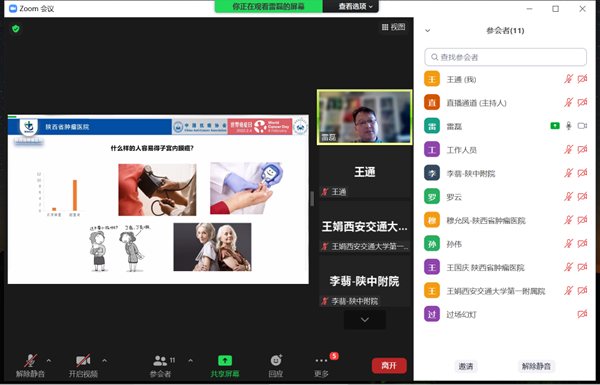Click muted mic icon for 王国庆 陕西省肿瘤医院
The image size is (600, 385).
point(568,267)
